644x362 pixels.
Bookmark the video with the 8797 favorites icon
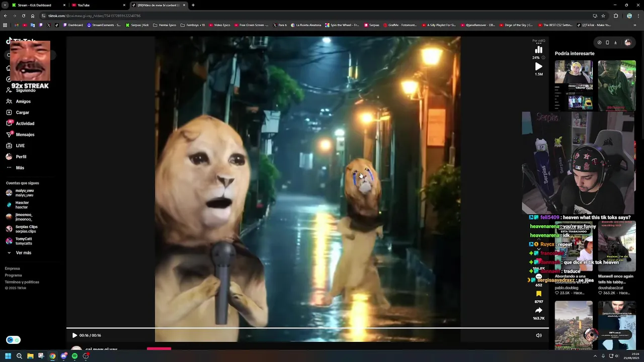539,294
